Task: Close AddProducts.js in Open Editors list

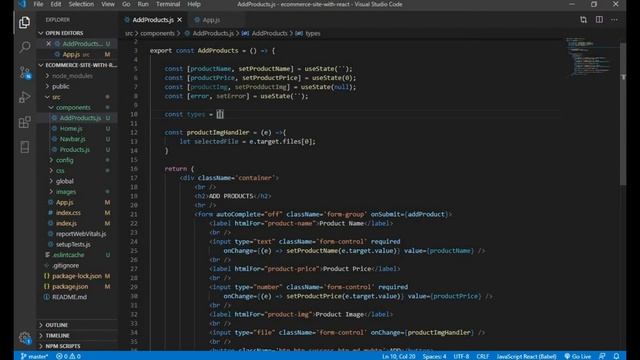Action: click(x=49, y=43)
